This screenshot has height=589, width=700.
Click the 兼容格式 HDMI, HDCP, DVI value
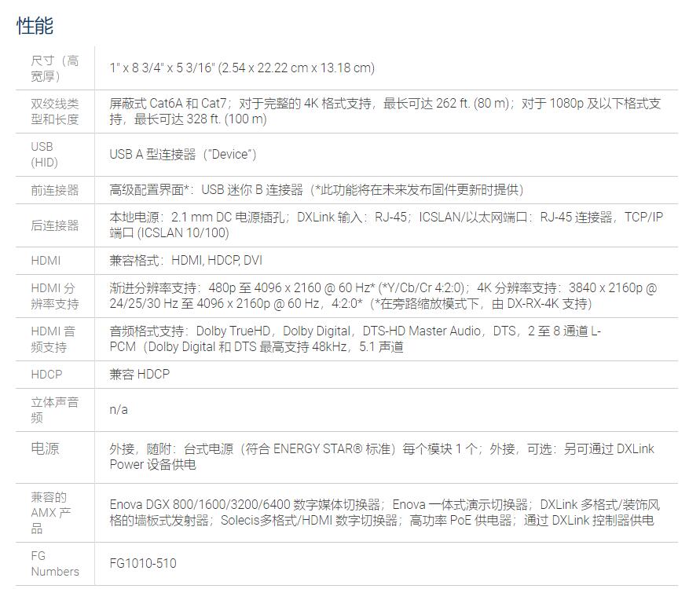click(186, 260)
